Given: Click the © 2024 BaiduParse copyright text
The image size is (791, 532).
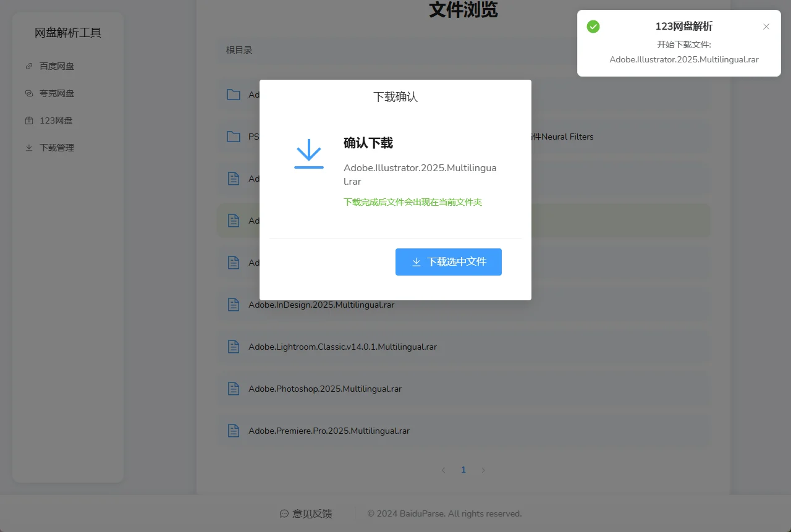Looking at the screenshot, I should (x=444, y=513).
